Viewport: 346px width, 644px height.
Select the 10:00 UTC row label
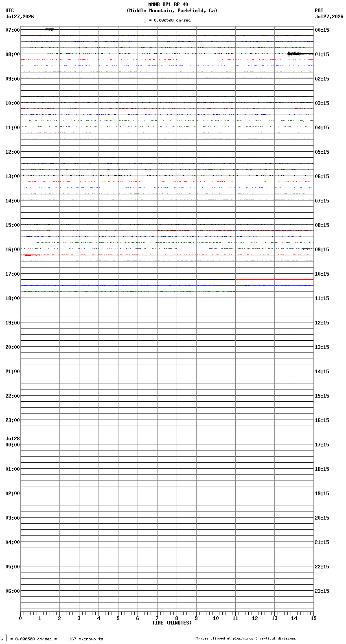pyautogui.click(x=13, y=103)
